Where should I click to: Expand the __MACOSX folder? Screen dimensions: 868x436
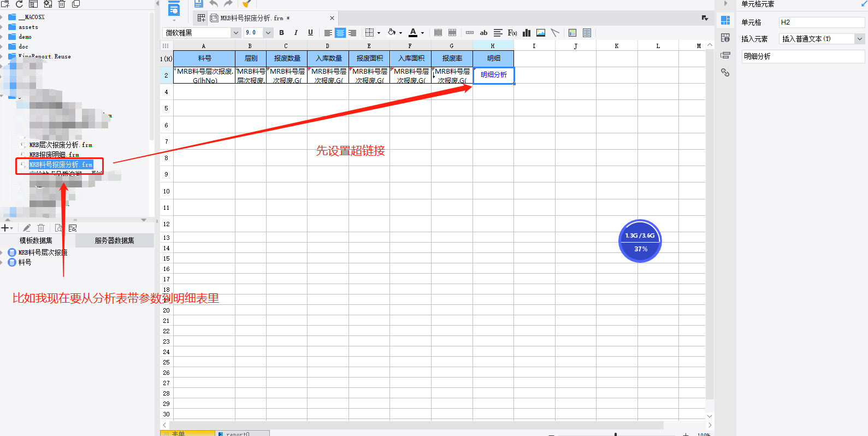[x=2, y=17]
